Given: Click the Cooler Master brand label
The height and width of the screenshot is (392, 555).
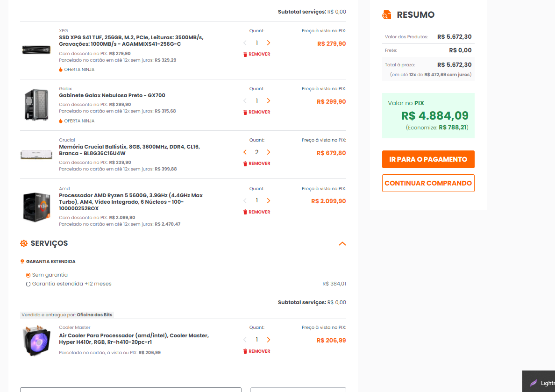Looking at the screenshot, I should 75,328.
